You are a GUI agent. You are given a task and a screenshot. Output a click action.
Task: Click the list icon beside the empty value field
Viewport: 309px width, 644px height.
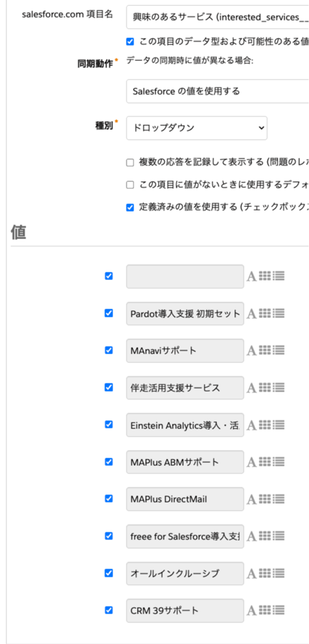(x=279, y=276)
